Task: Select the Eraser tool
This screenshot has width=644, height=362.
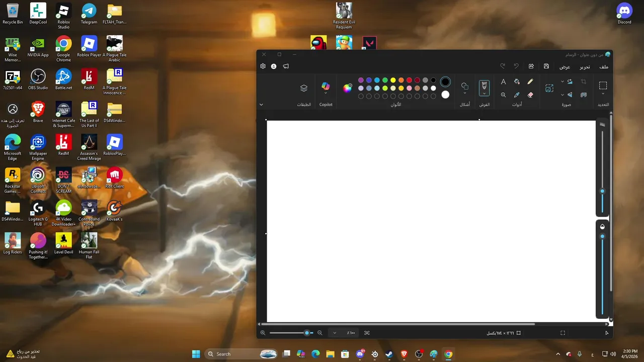Action: coord(530,95)
